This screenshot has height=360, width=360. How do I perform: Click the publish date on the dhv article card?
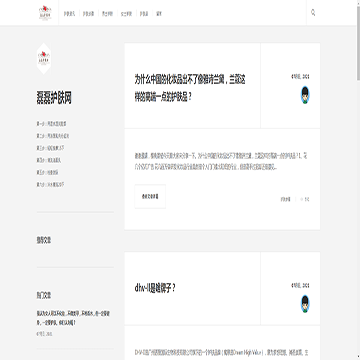point(300,286)
